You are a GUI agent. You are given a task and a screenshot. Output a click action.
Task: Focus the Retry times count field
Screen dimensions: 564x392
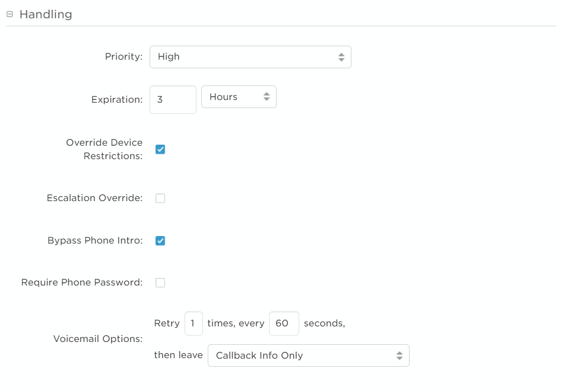(193, 324)
